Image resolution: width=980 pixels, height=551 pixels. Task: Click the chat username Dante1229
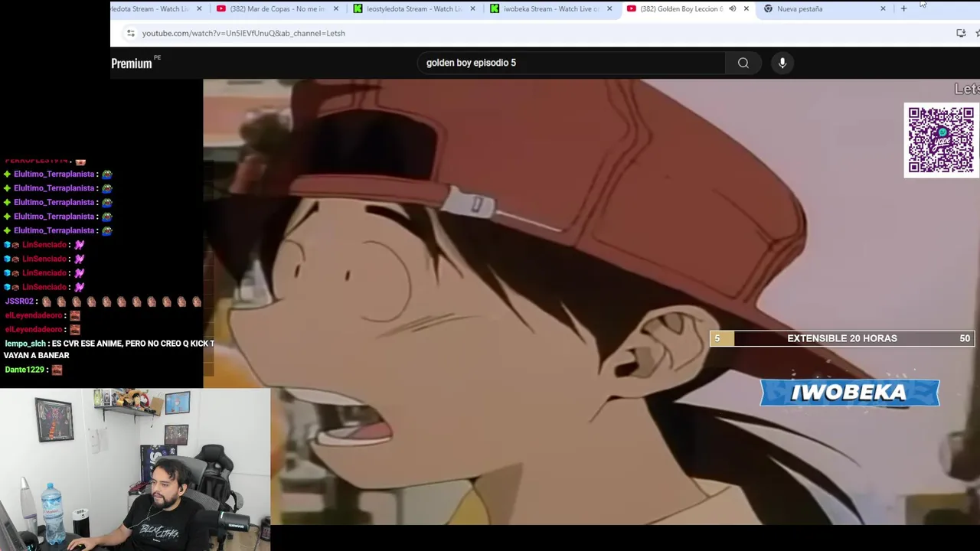[x=24, y=370]
